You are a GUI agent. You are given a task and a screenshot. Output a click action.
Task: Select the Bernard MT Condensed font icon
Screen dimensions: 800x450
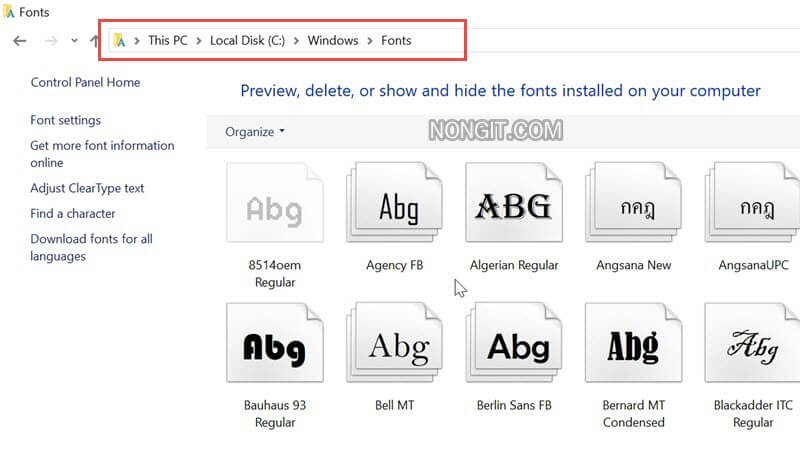point(633,343)
